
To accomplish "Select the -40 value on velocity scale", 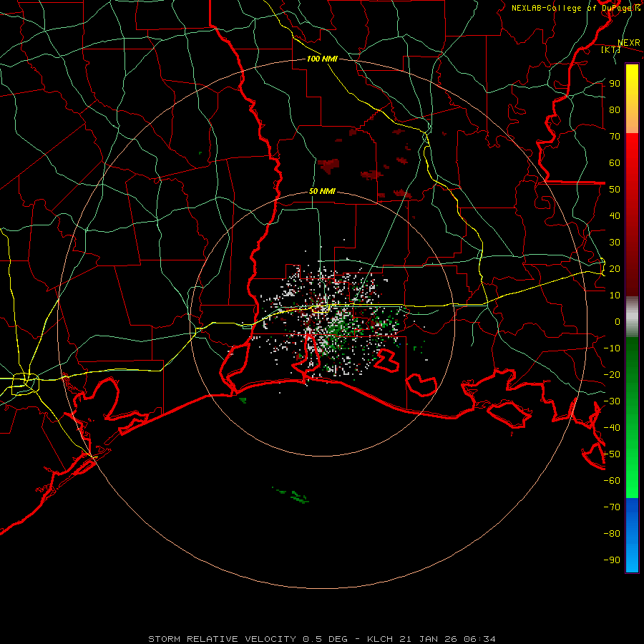I will (x=612, y=428).
